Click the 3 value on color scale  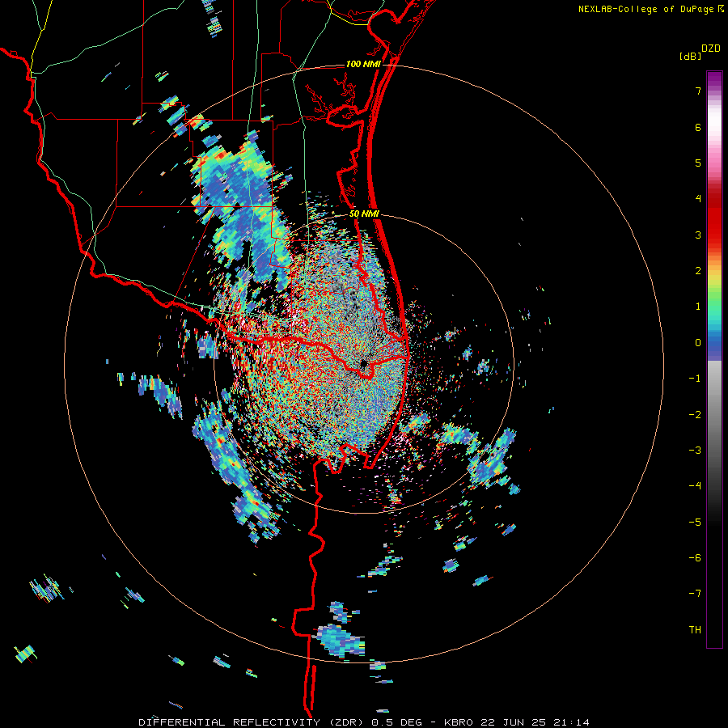tap(698, 235)
